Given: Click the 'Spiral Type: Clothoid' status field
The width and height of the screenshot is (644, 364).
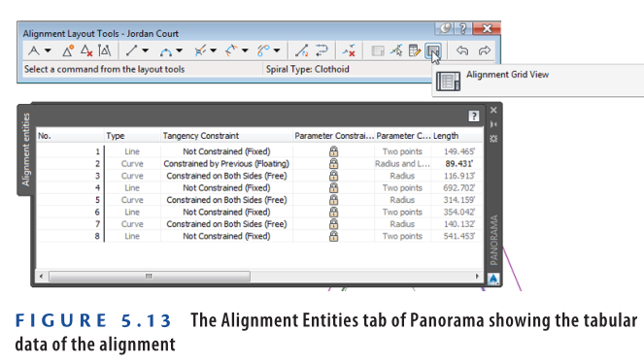Looking at the screenshot, I should tap(308, 69).
